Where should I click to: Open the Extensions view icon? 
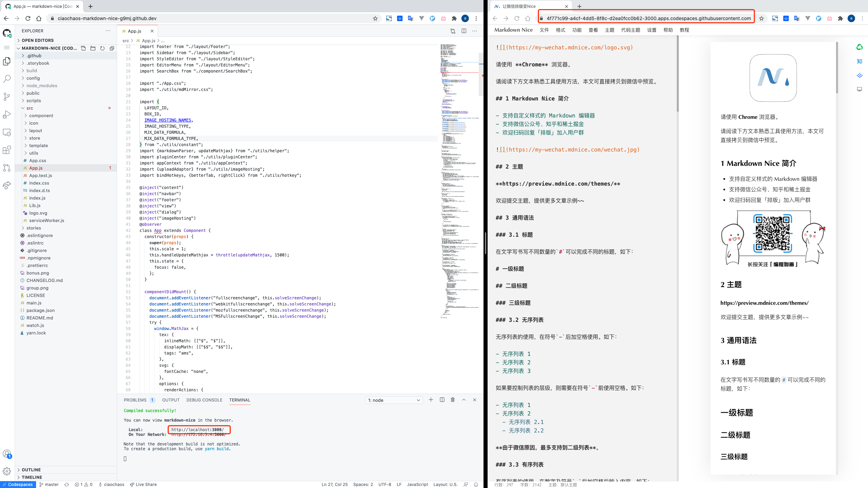click(7, 150)
